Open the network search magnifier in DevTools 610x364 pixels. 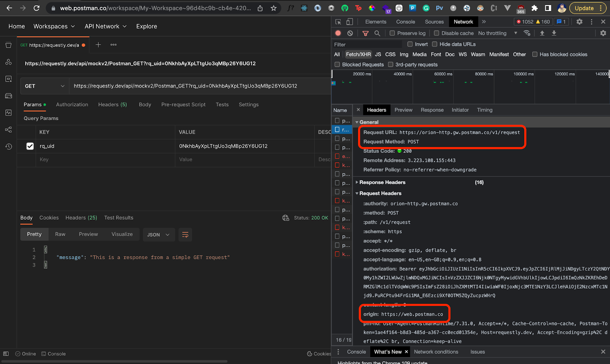(377, 33)
